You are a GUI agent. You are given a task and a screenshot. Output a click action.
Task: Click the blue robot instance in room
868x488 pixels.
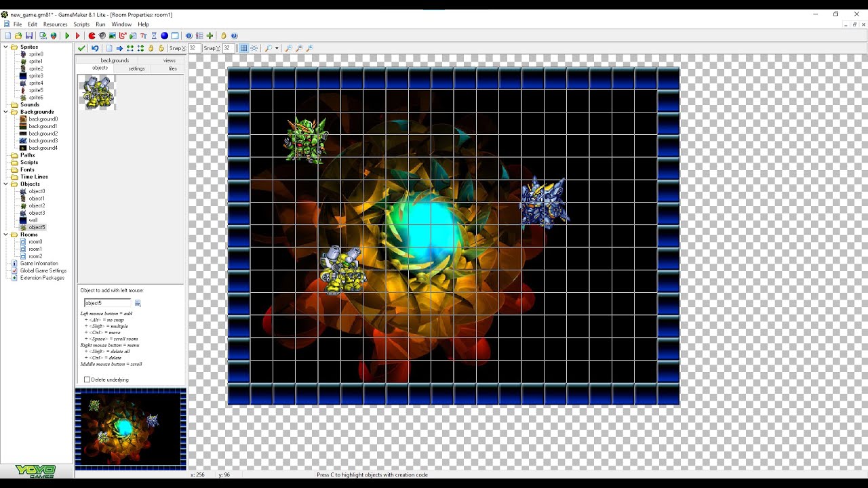coord(544,203)
